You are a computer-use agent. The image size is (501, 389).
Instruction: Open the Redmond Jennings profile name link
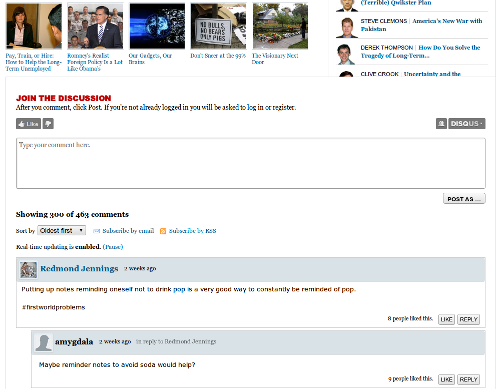[79, 269]
